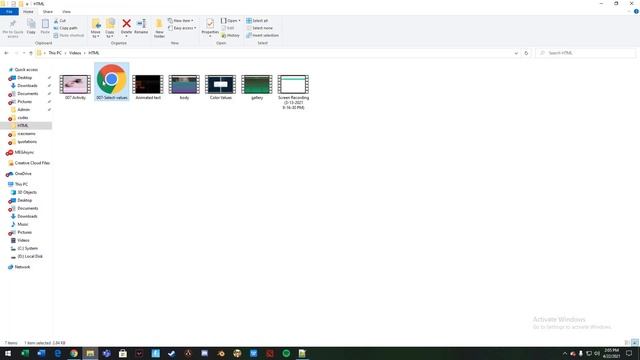This screenshot has width=640, height=360.
Task: Open OneDrive in the navigation pane
Action: (23, 173)
